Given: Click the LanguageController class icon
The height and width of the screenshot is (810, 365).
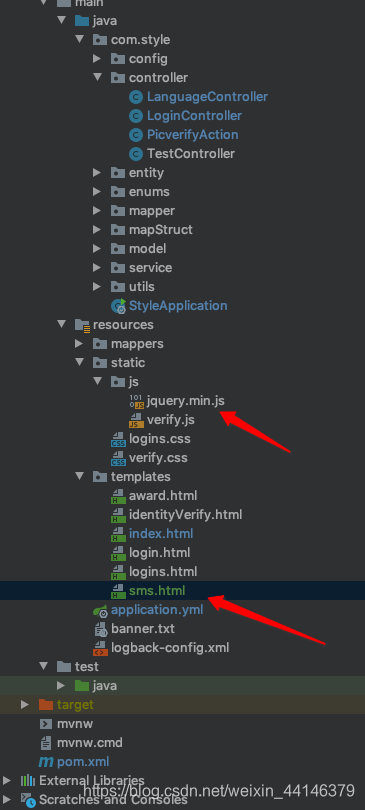Looking at the screenshot, I should pyautogui.click(x=136, y=97).
